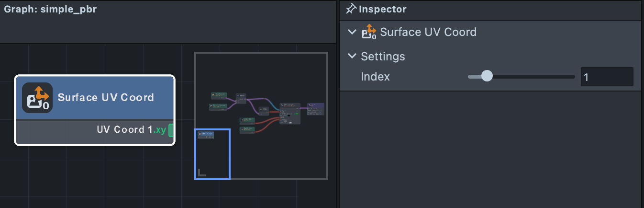Collapse the Settings section chevron
Viewport: 644px width, 208px height.
(x=352, y=56)
